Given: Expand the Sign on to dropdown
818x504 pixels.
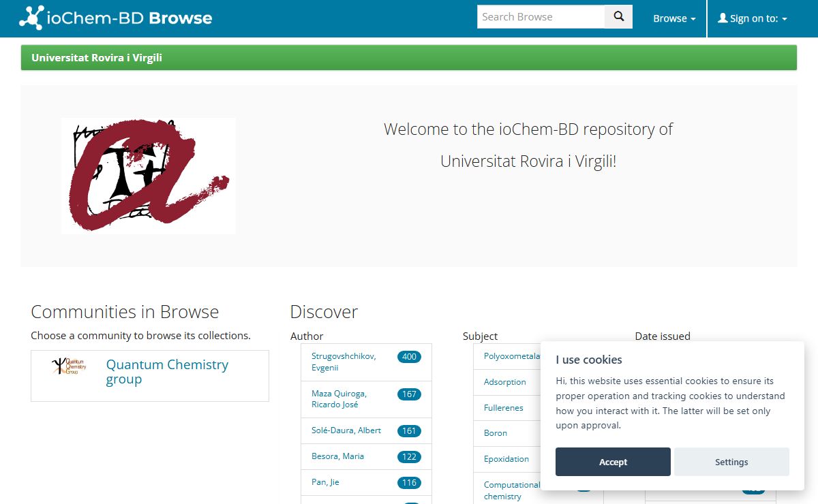Looking at the screenshot, I should [x=753, y=18].
